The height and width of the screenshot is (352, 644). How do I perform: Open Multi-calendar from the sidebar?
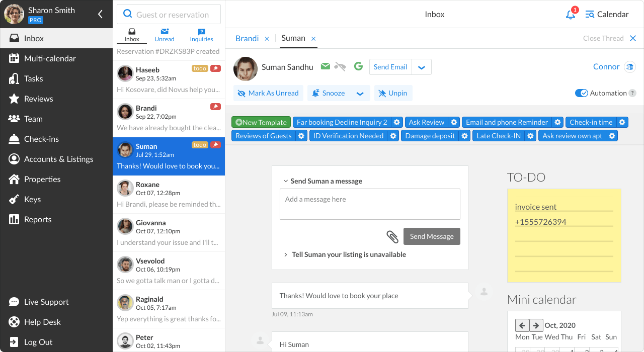[50, 58]
